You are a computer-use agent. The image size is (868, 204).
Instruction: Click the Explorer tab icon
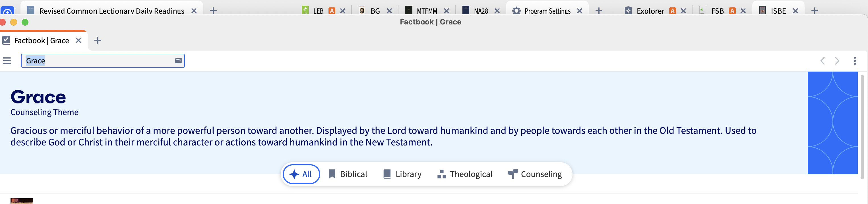(x=628, y=11)
